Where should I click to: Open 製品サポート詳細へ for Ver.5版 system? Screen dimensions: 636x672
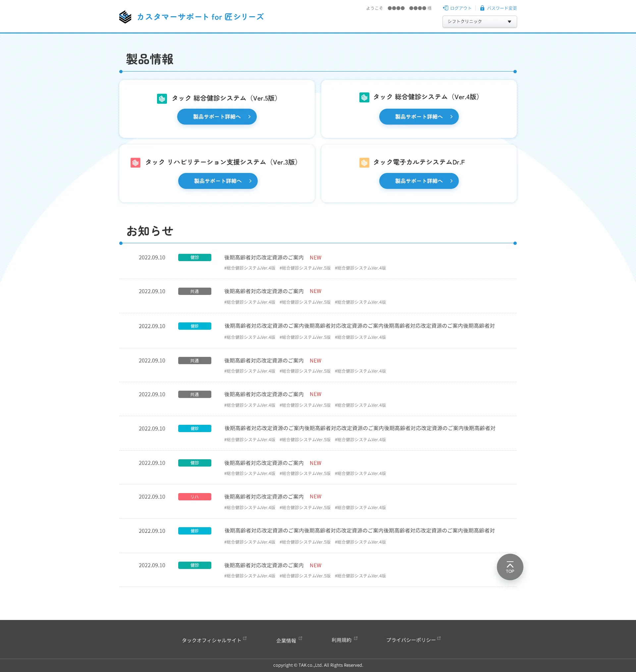(x=217, y=116)
